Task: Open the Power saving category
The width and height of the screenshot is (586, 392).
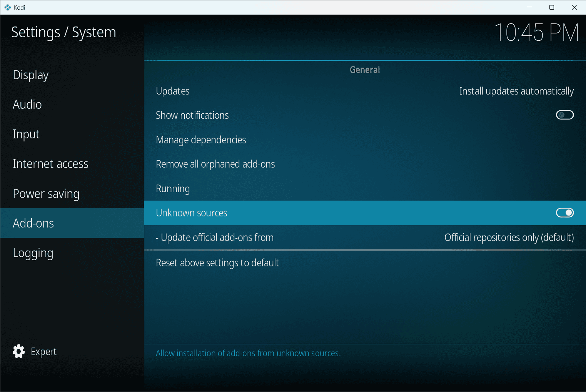Action: [x=72, y=194]
